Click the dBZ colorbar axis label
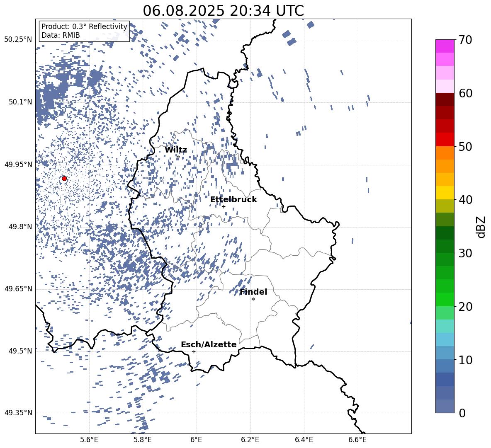491x448 pixels. tap(481, 227)
